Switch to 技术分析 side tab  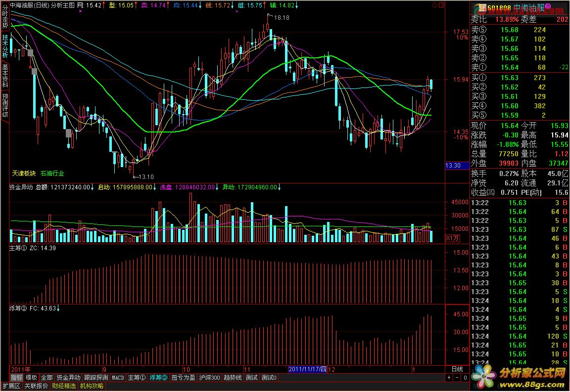coord(5,46)
